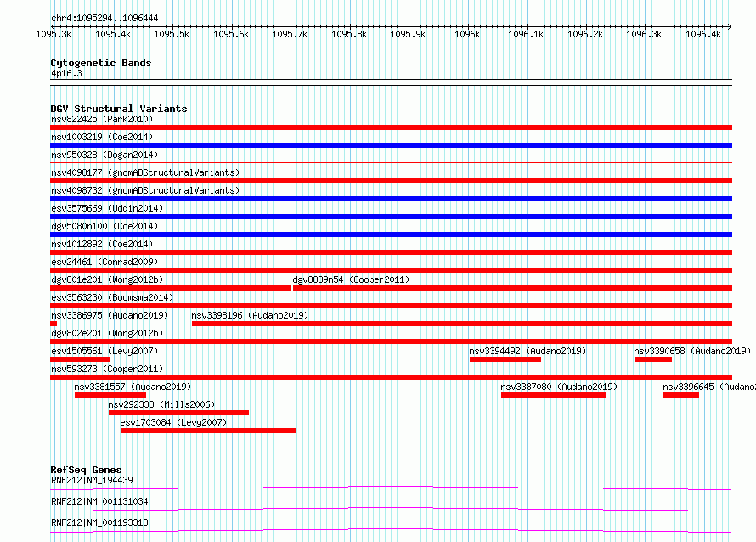Click the red bar under nsv3396645
The width and height of the screenshot is (756, 542).
click(x=681, y=395)
